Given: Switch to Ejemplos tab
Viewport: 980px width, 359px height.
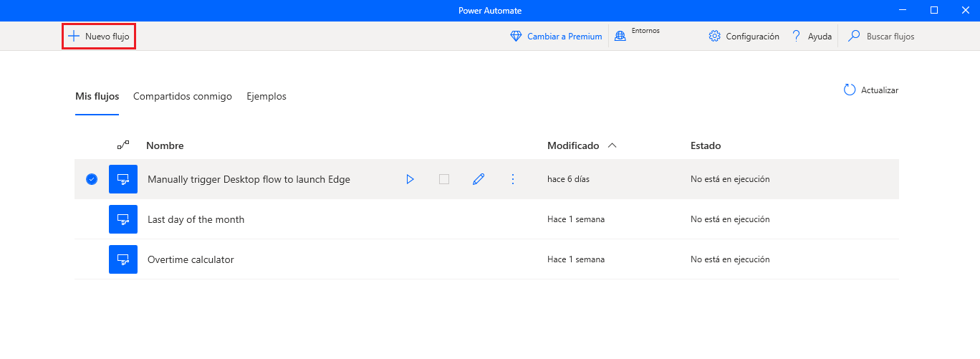Looking at the screenshot, I should coord(266,96).
